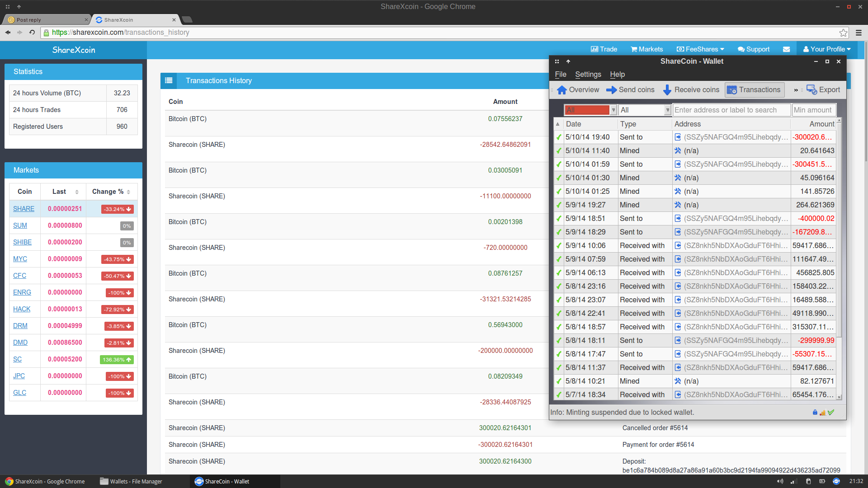
Task: Click address icon of 5/10/14 01:59 row
Action: 678,164
